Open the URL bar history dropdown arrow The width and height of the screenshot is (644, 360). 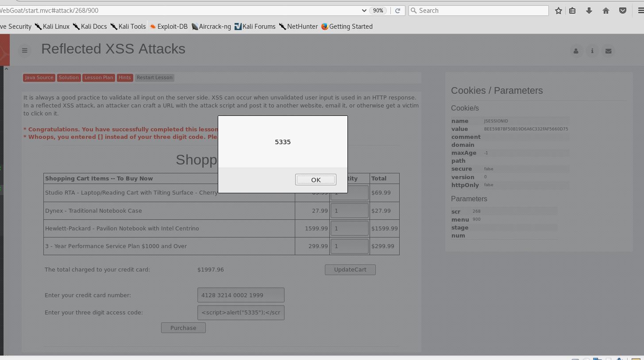(x=364, y=11)
